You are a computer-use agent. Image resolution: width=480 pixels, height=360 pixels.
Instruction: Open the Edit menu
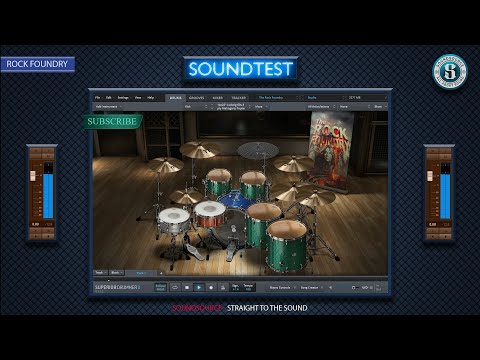click(x=109, y=98)
